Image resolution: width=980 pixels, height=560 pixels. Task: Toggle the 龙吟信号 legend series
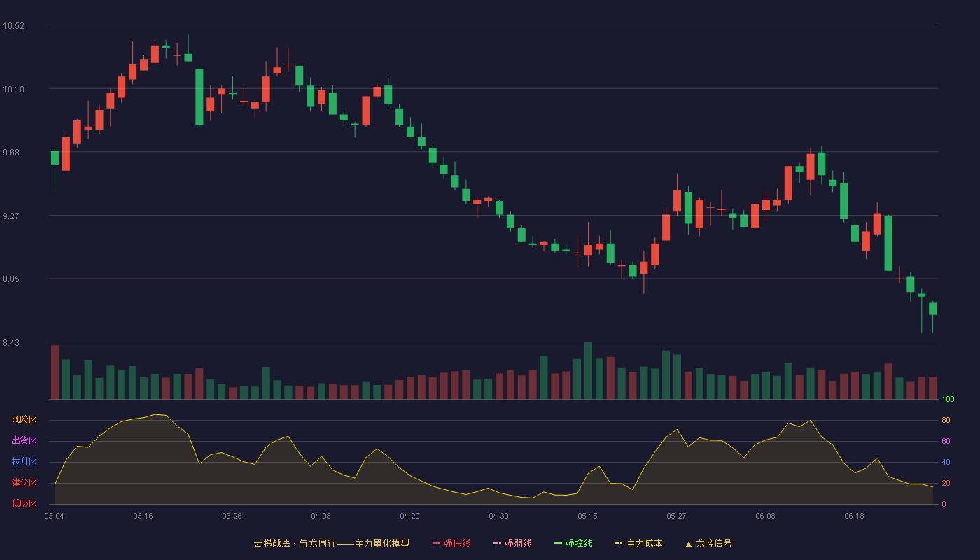(x=708, y=543)
